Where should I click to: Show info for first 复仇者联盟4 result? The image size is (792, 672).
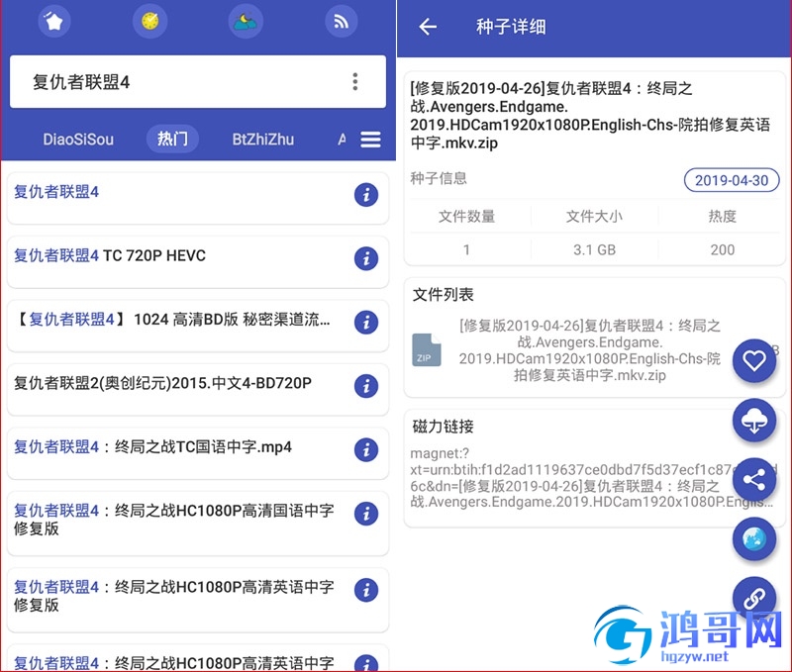(x=366, y=194)
